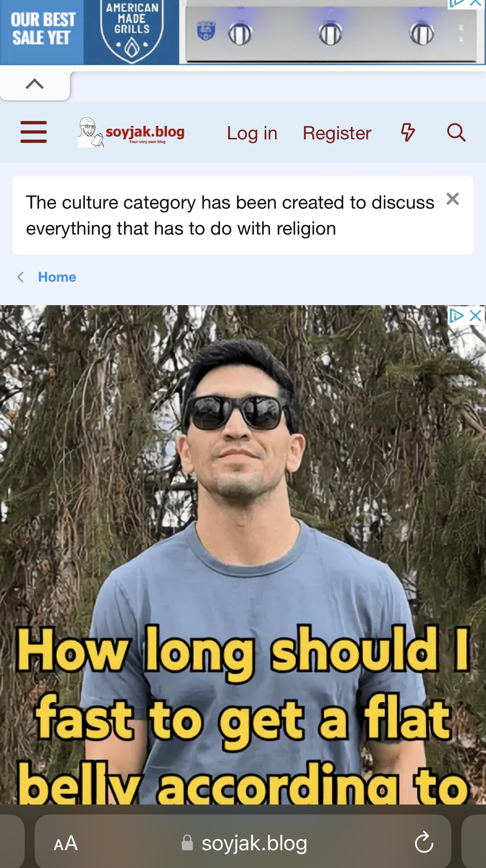Tap the soyjak.blog address field

(x=243, y=842)
